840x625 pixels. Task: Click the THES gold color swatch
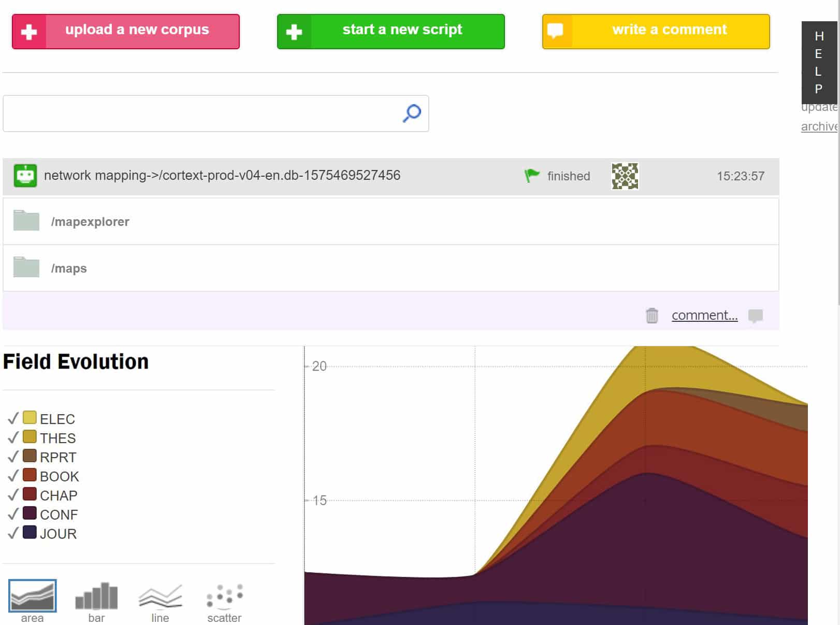pos(30,437)
